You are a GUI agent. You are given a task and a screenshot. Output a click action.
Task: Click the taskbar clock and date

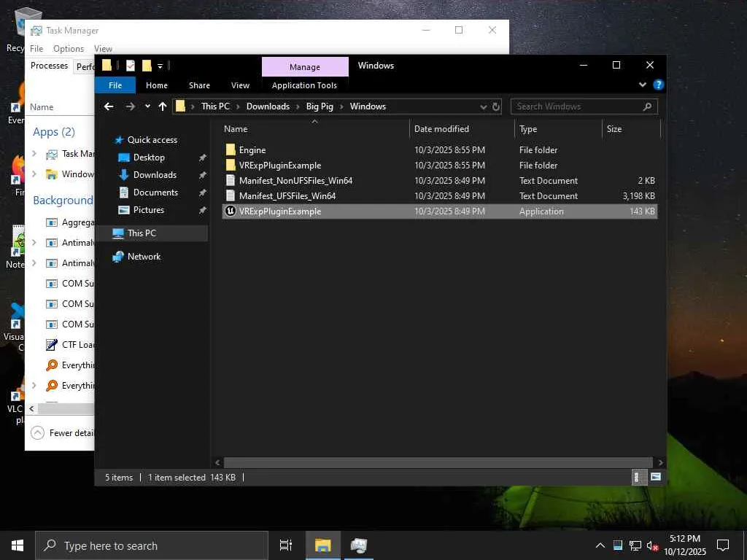[684, 545]
